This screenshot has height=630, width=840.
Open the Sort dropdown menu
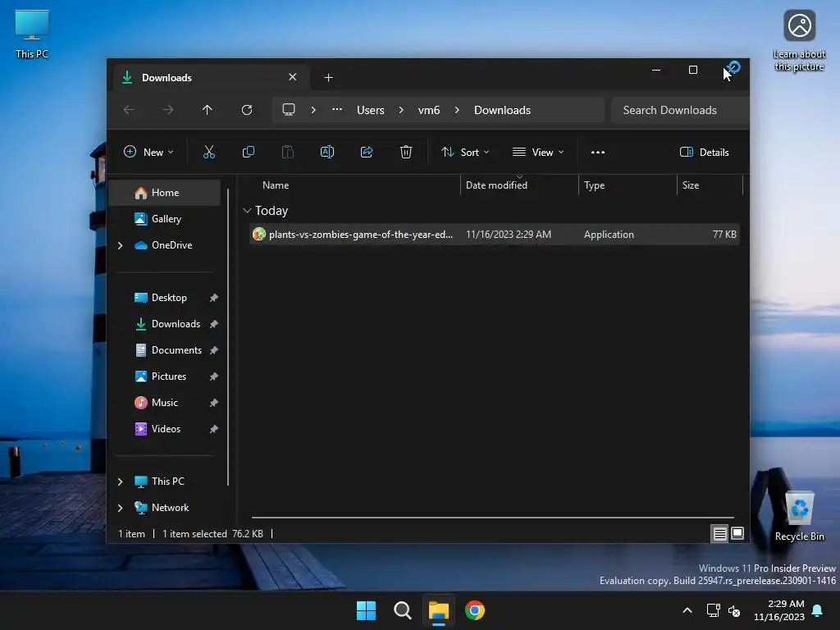coord(465,152)
